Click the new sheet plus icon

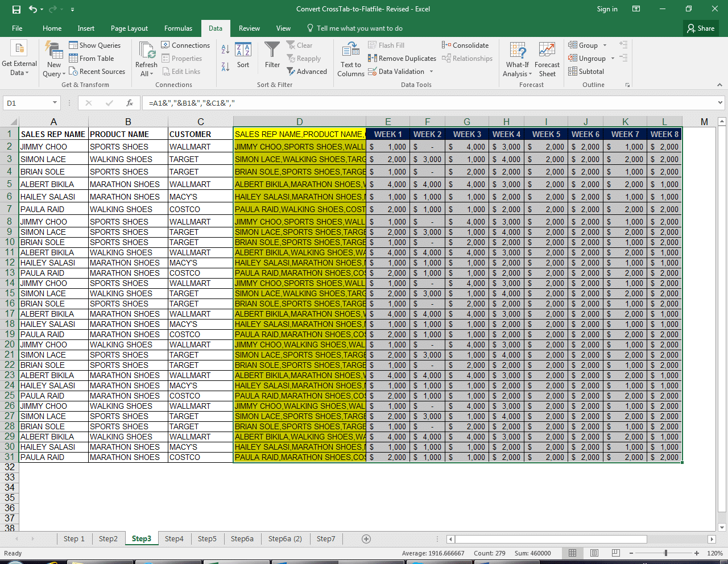(366, 539)
